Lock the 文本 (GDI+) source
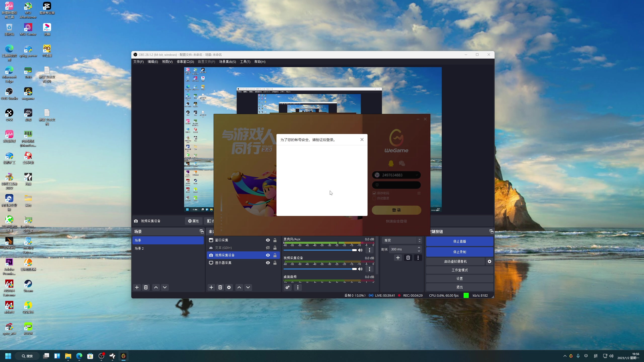This screenshot has height=362, width=644. click(x=275, y=248)
